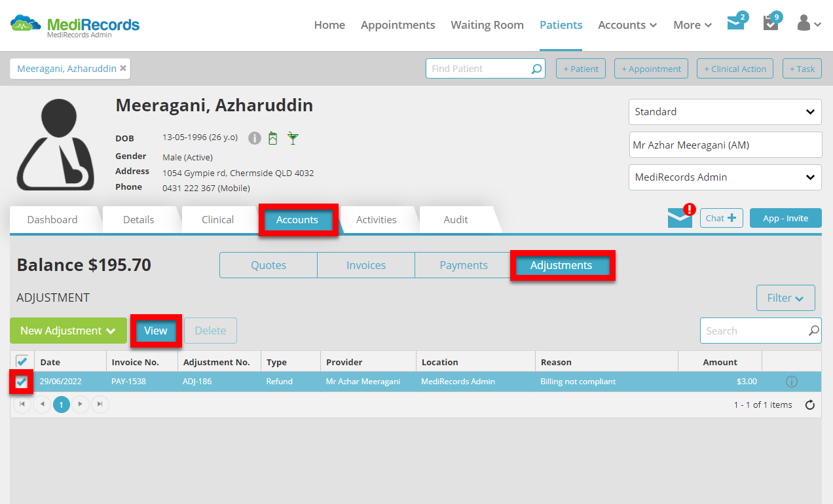The width and height of the screenshot is (833, 504).
Task: Click the + Task button
Action: point(802,69)
